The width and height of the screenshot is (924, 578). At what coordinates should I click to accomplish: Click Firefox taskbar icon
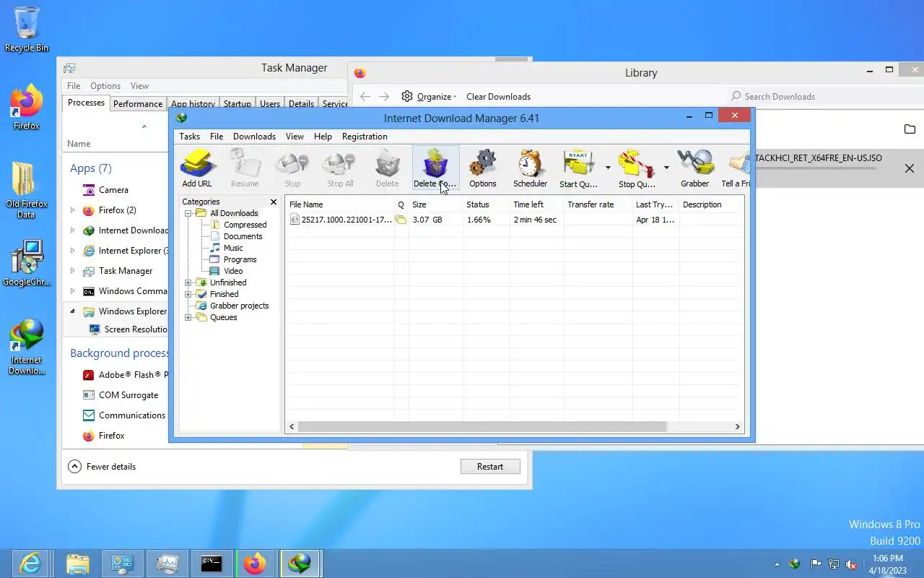pos(254,563)
